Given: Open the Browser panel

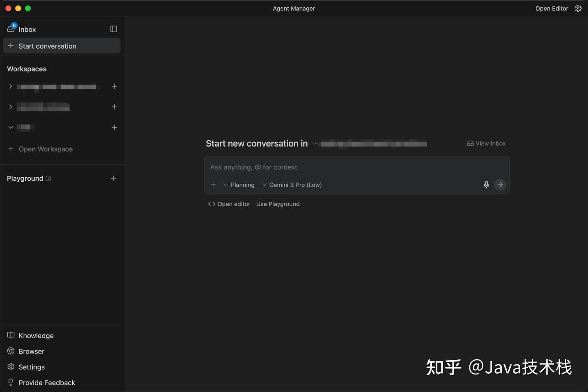Looking at the screenshot, I should coord(31,351).
